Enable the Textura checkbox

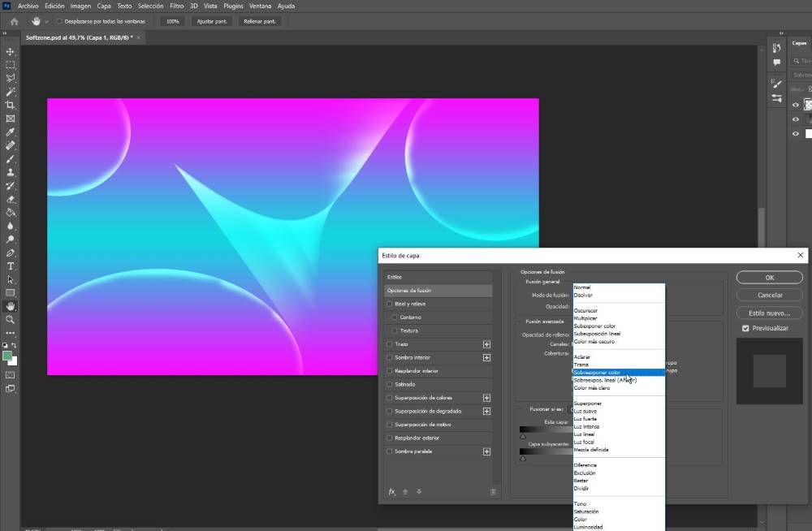point(395,330)
